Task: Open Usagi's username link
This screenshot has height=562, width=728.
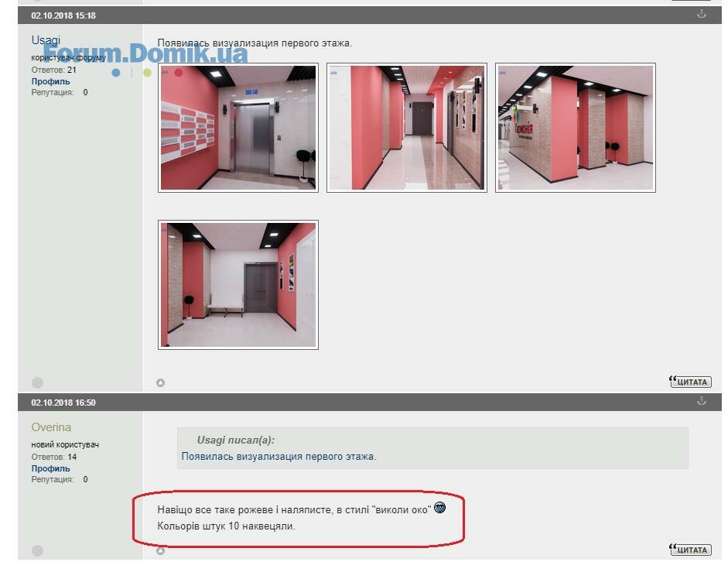Action: point(46,40)
